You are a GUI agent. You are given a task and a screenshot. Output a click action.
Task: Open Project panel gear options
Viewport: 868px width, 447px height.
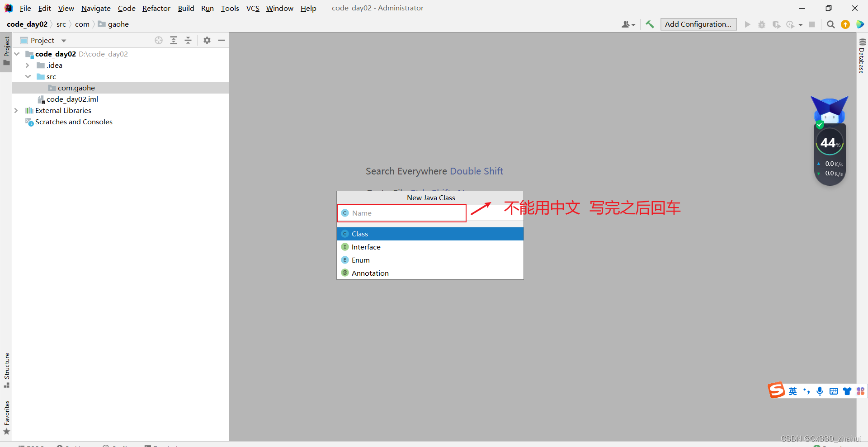(x=207, y=40)
